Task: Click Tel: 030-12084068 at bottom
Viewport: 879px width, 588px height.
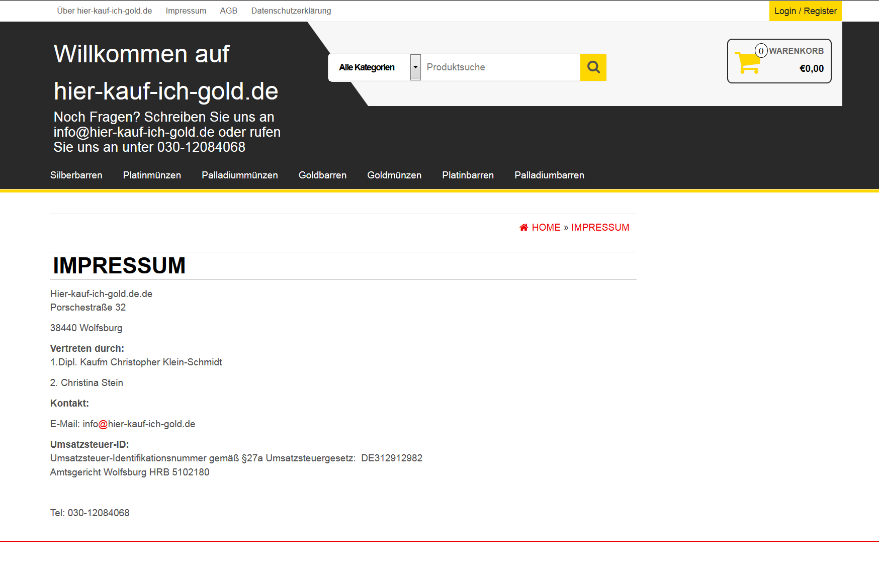Action: coord(90,513)
